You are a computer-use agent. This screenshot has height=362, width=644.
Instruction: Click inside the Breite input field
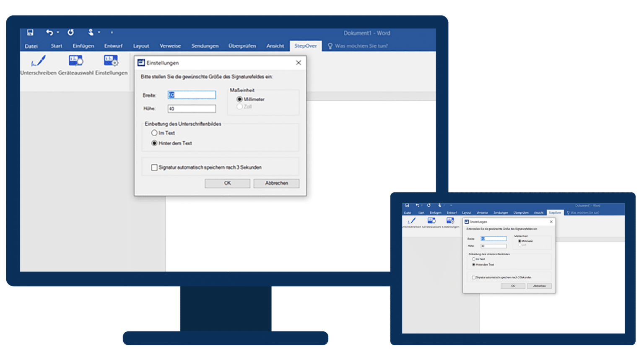(192, 95)
